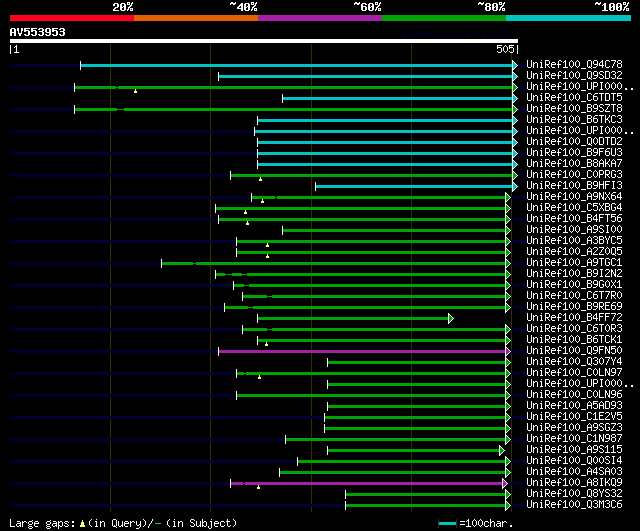Click the yellow gap marker in the legend

(x=82, y=524)
